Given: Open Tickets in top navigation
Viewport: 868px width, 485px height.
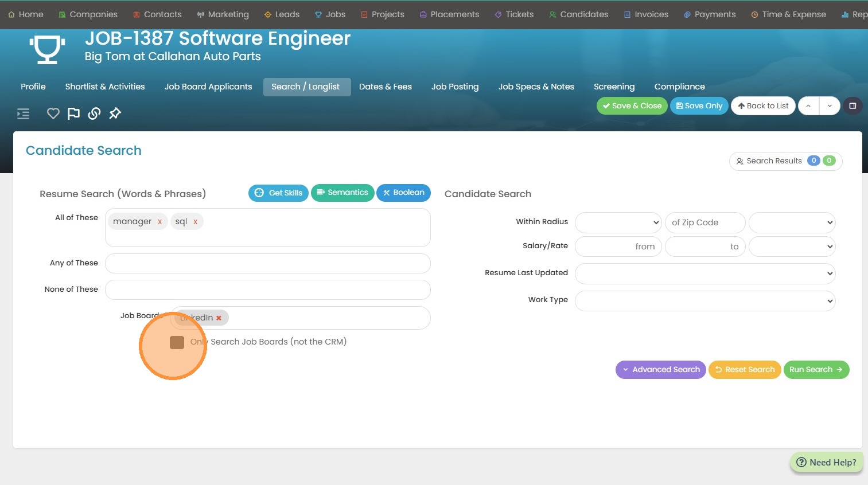Looking at the screenshot, I should coord(514,14).
